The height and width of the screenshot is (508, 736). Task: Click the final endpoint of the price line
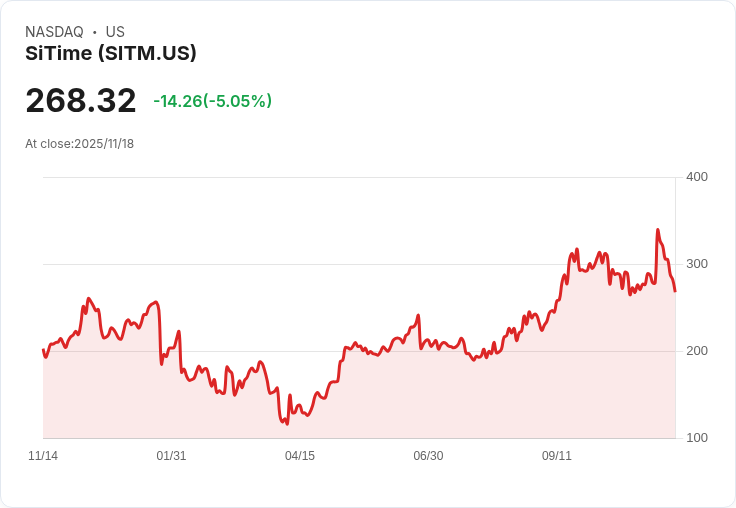coord(675,291)
